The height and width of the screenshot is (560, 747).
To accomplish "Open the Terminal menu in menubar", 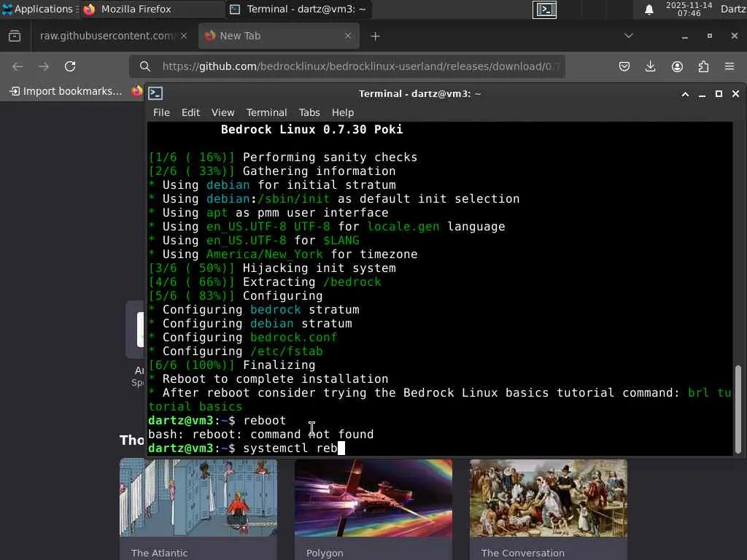I will pos(266,112).
